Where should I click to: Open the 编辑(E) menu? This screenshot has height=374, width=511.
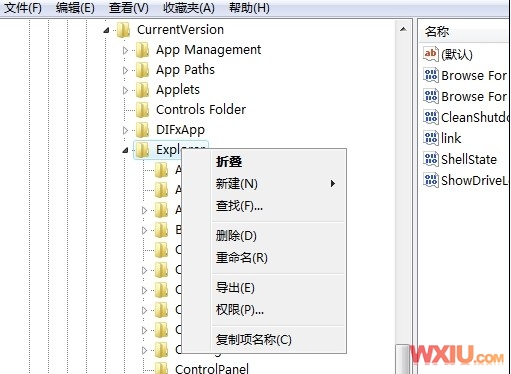(x=75, y=8)
